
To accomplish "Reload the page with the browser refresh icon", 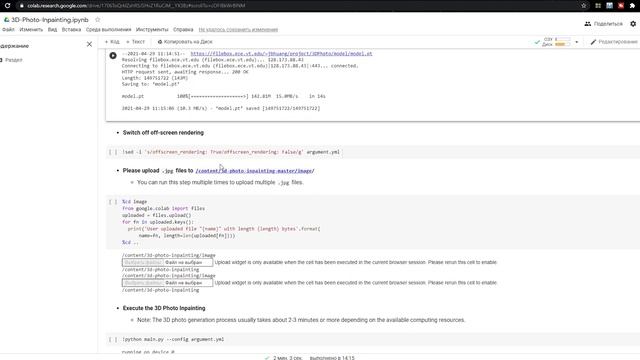I will pyautogui.click(x=7, y=6).
